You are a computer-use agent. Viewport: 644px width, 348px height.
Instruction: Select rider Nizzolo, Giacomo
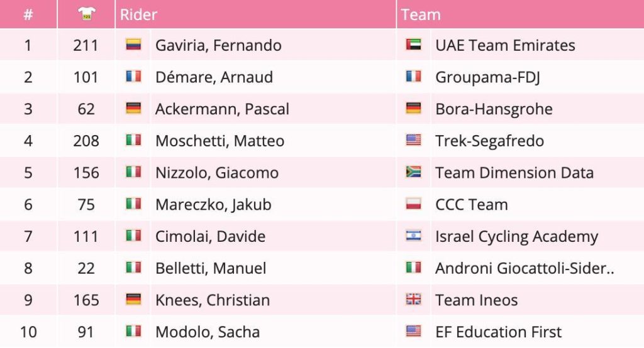coord(217,173)
